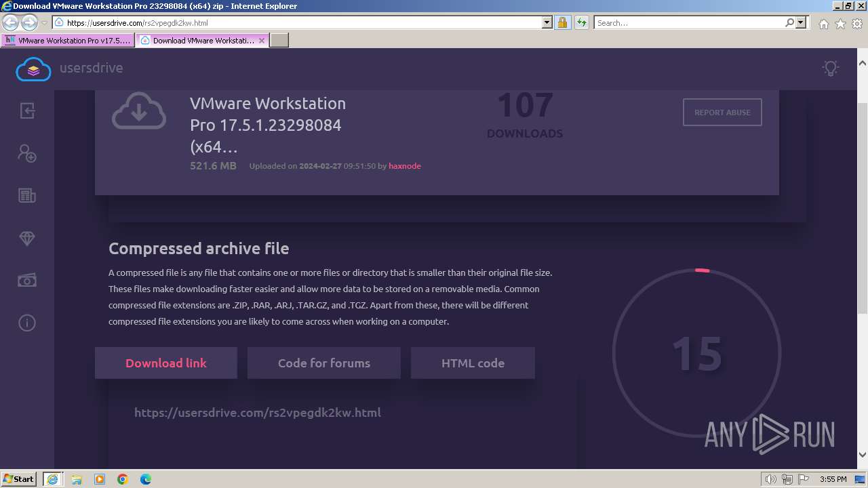Screen dimensions: 868x488
Task: Open the browser Home icon
Action: [823, 24]
